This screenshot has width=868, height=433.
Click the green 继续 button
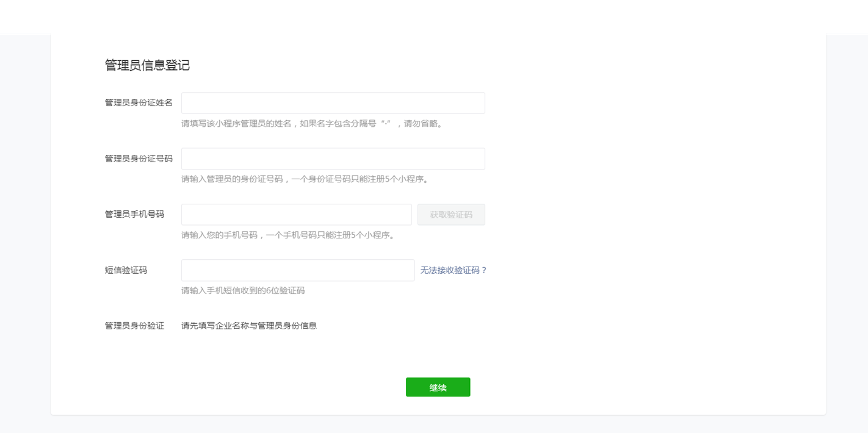(x=438, y=387)
